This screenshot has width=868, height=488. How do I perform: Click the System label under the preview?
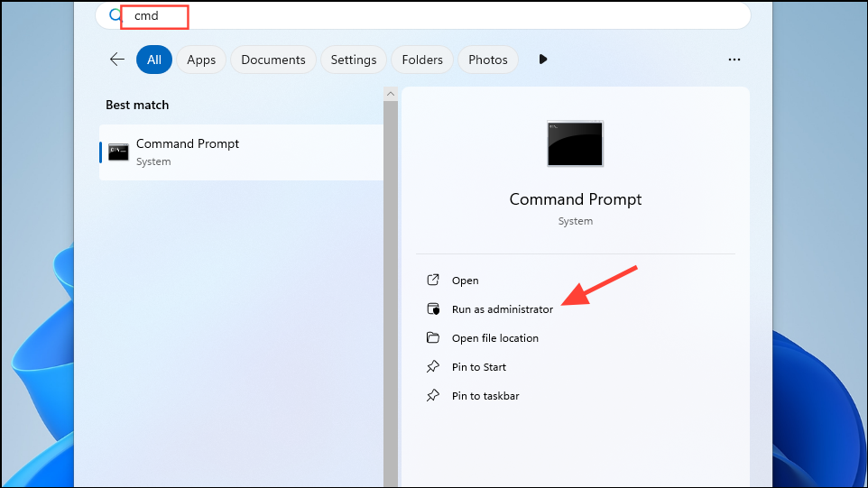click(x=575, y=221)
